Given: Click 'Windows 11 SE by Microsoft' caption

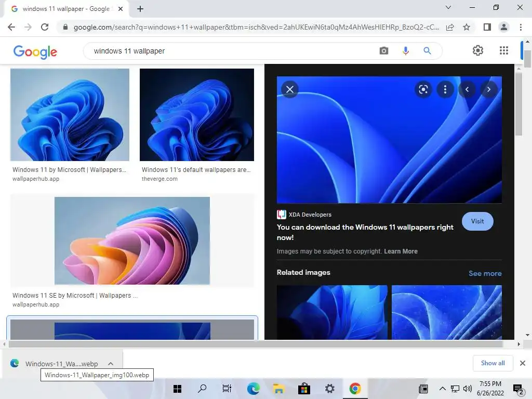Looking at the screenshot, I should tap(75, 296).
